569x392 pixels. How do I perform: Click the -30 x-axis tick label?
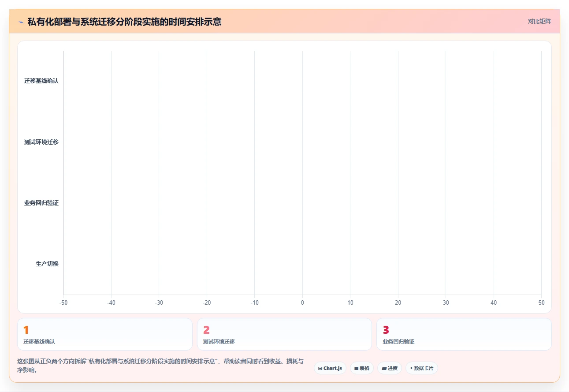click(159, 303)
